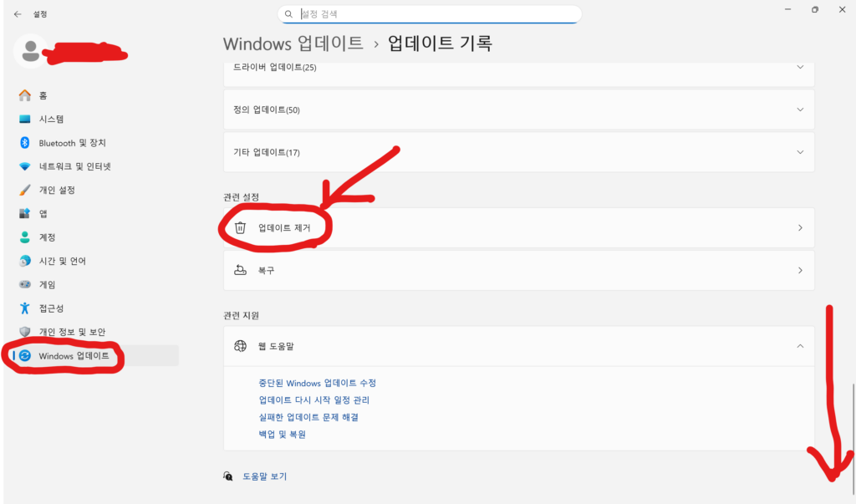
Task: Expand 정의 업데이트(50) section chevron
Action: tap(800, 109)
